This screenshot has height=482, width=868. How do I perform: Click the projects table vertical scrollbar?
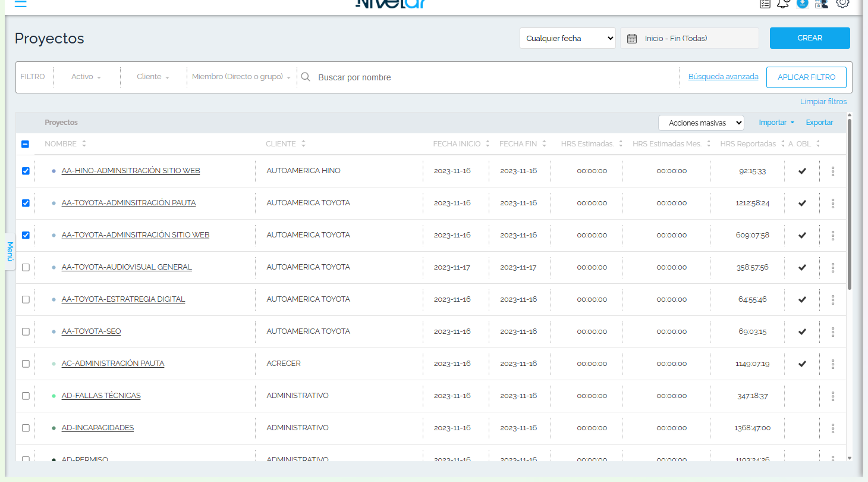coord(849,202)
